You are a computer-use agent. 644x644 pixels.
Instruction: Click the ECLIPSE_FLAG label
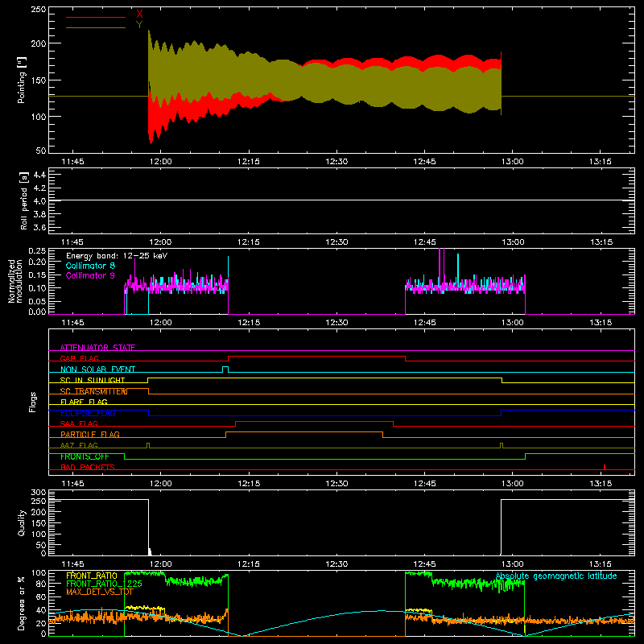point(88,413)
